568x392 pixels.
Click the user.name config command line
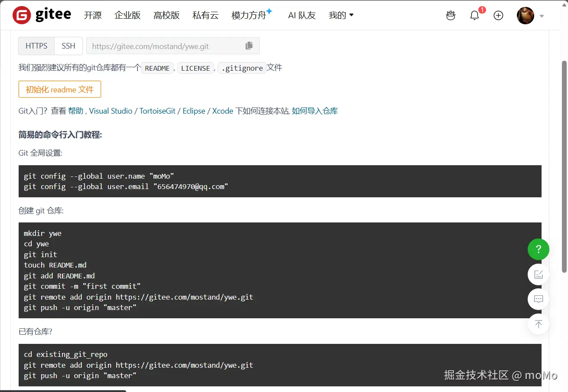99,176
